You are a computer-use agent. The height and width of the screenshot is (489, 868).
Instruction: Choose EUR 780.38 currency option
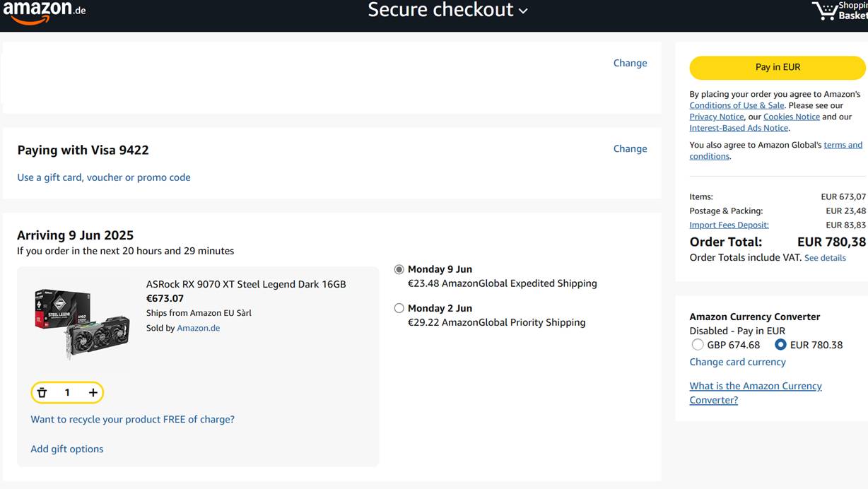(780, 345)
